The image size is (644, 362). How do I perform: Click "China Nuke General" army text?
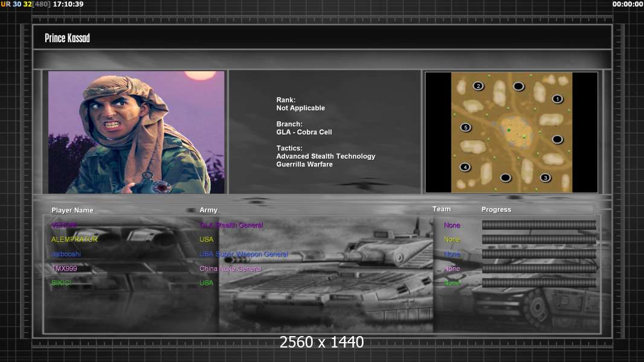pyautogui.click(x=230, y=268)
